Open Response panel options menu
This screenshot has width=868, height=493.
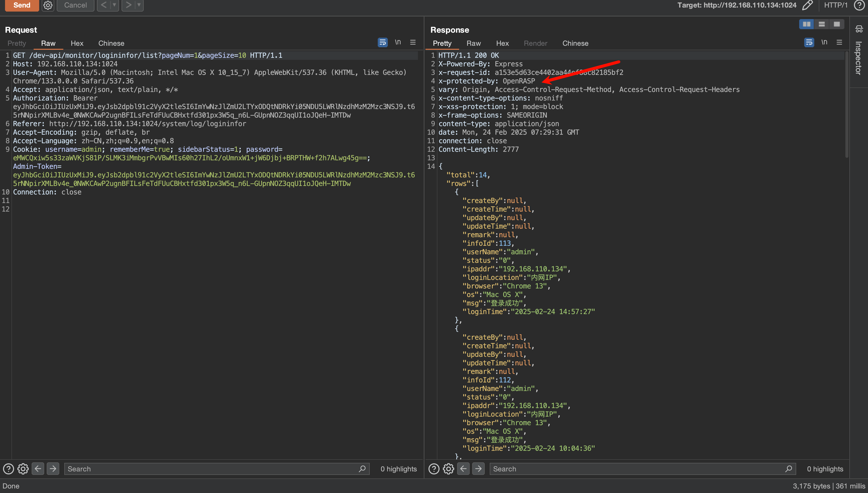(x=839, y=42)
